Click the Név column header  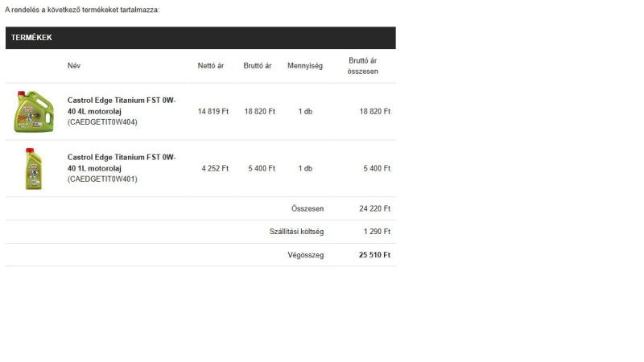click(x=74, y=66)
